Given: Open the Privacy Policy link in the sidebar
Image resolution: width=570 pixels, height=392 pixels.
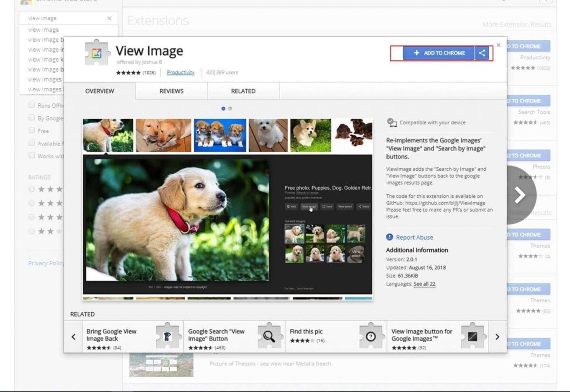Looking at the screenshot, I should pyautogui.click(x=46, y=263).
